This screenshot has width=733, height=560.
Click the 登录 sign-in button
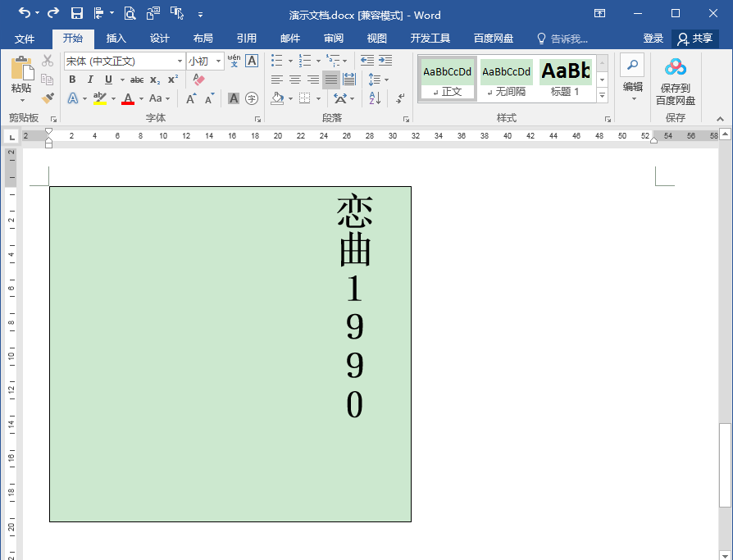coord(653,39)
